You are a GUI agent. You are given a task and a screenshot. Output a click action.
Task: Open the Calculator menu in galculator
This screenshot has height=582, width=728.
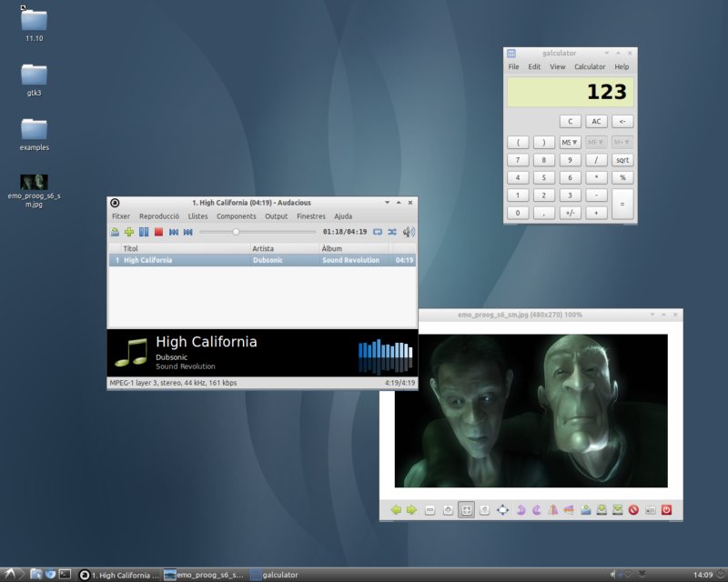coord(590,66)
